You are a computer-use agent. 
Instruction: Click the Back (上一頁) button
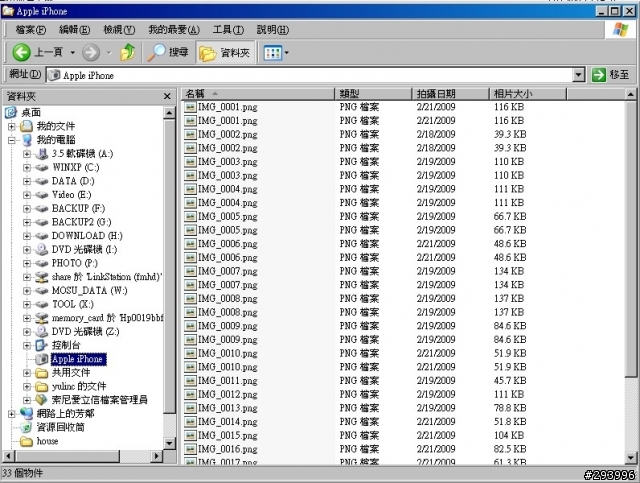[38, 52]
